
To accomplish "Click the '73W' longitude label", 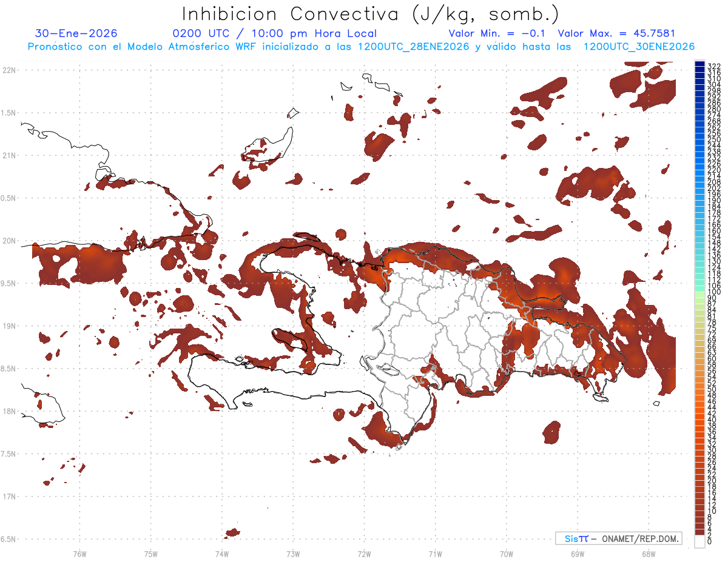I will [293, 554].
